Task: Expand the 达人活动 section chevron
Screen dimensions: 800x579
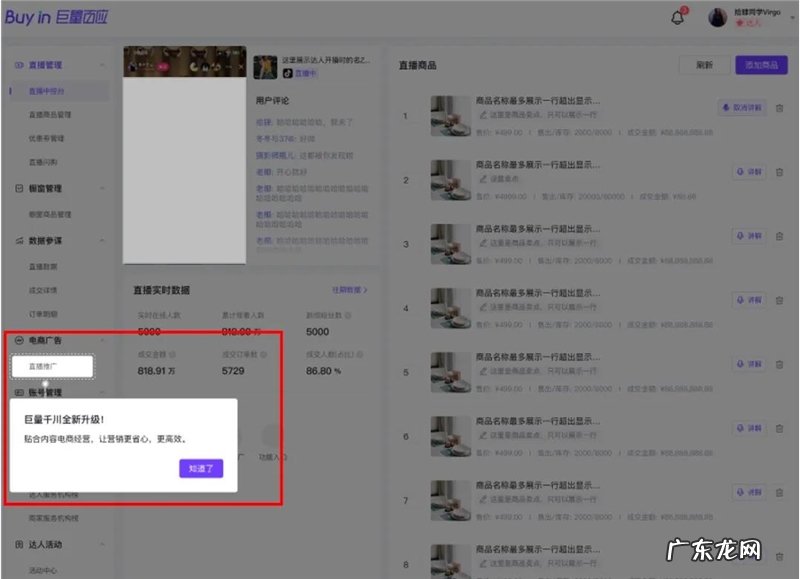Action: [103, 545]
